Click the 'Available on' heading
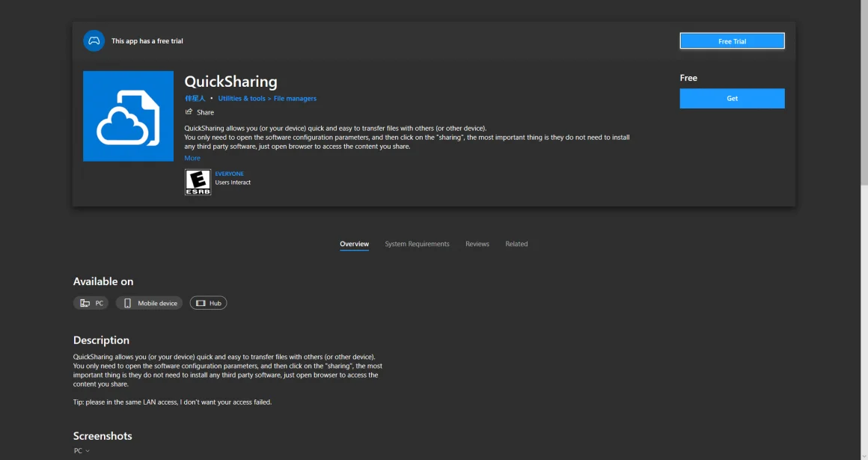This screenshot has height=460, width=868. (x=103, y=281)
